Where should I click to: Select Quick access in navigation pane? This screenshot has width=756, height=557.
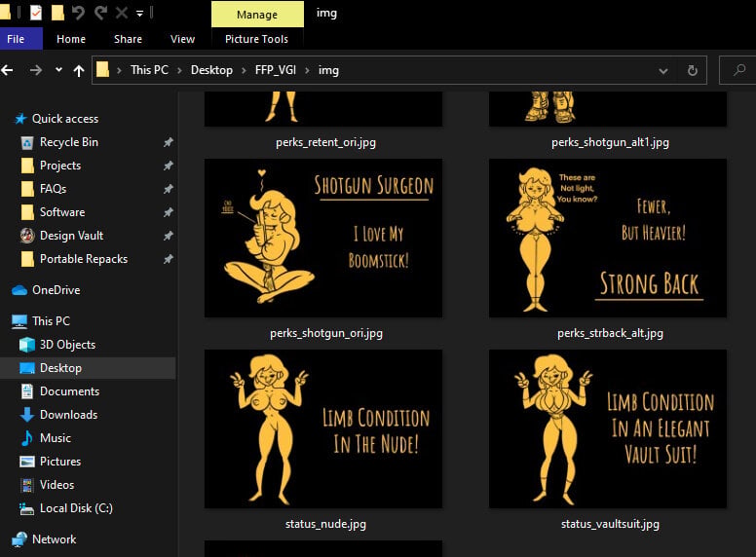[65, 119]
